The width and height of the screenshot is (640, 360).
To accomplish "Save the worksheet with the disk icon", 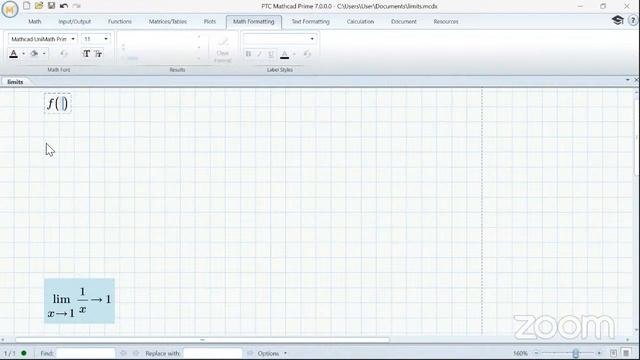I will (51, 6).
